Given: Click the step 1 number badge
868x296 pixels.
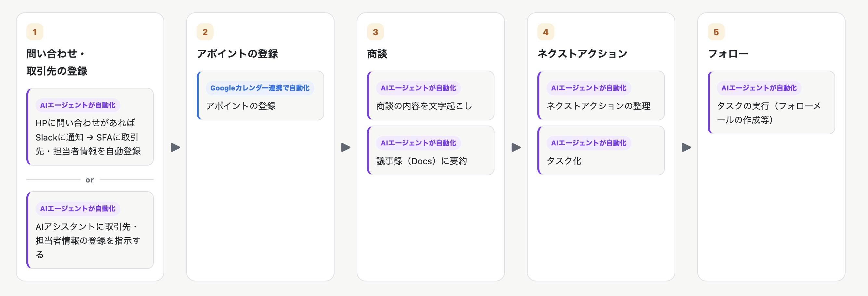Looking at the screenshot, I should (x=35, y=32).
